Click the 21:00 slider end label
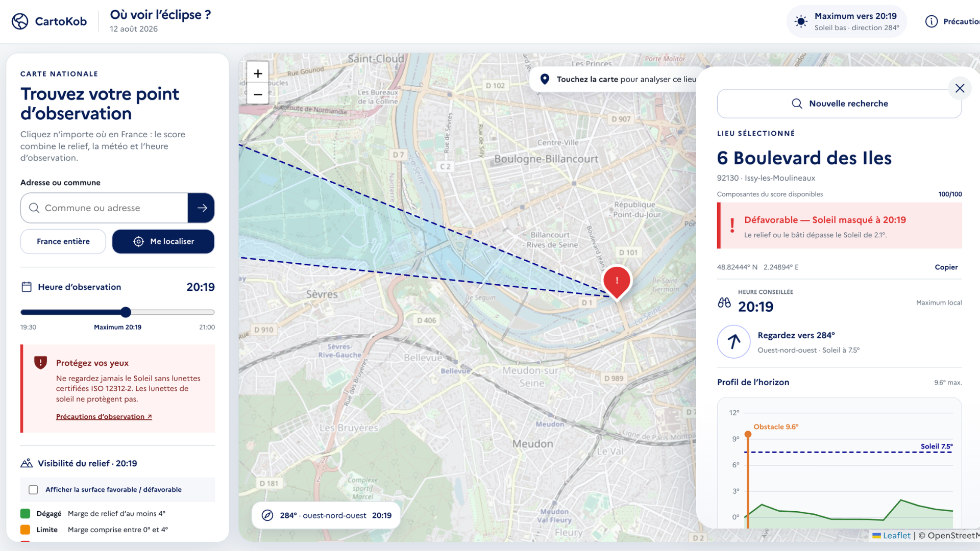 pyautogui.click(x=207, y=327)
